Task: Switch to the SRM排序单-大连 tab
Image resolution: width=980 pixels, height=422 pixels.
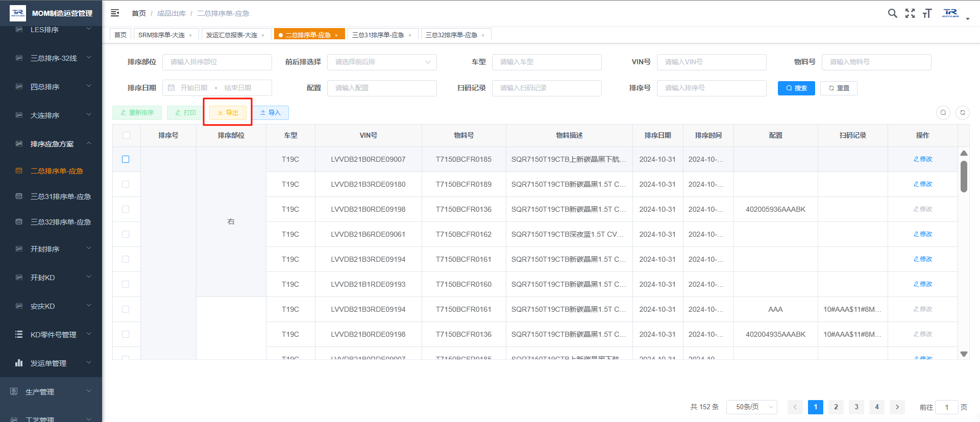Action: [161, 35]
